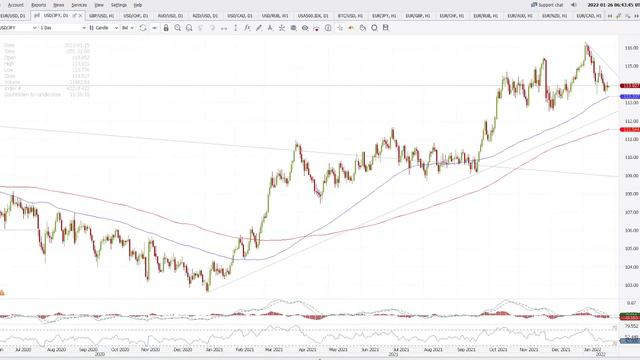Click the orange alert triangle on chart
The width and height of the screenshot is (640, 360).
coord(2,293)
